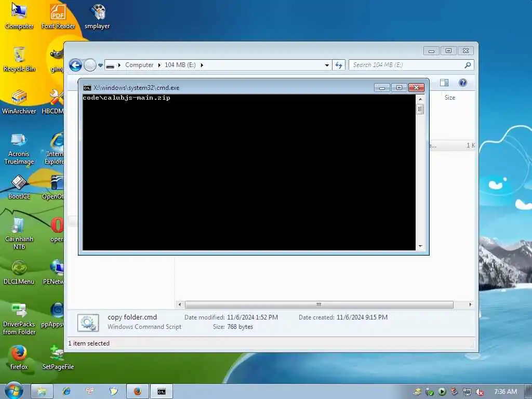
Task: Close the cmd.exe window
Action: point(416,87)
